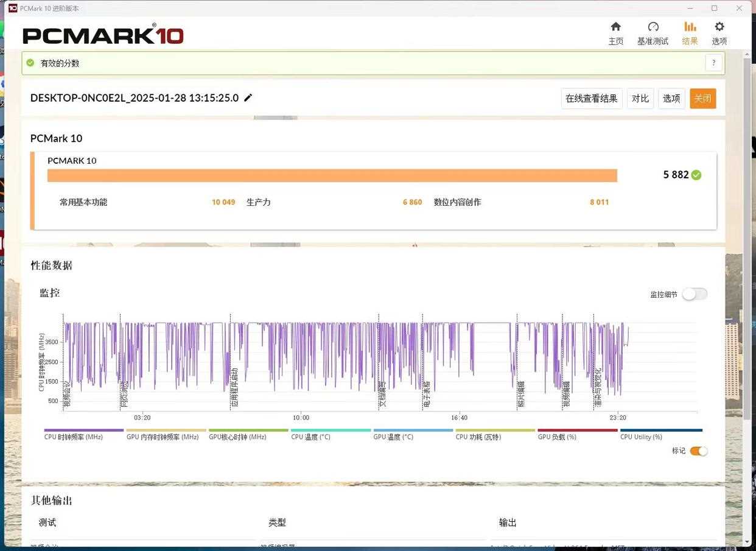Screen dimensions: 756x551
Task: Click the PCMARK 10 logo
Action: point(103,35)
